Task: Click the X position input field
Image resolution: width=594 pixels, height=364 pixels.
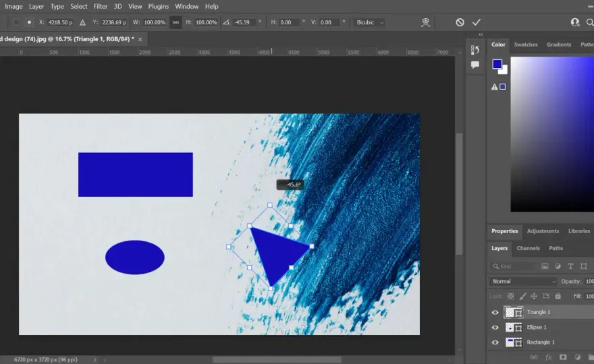Action: (x=60, y=22)
